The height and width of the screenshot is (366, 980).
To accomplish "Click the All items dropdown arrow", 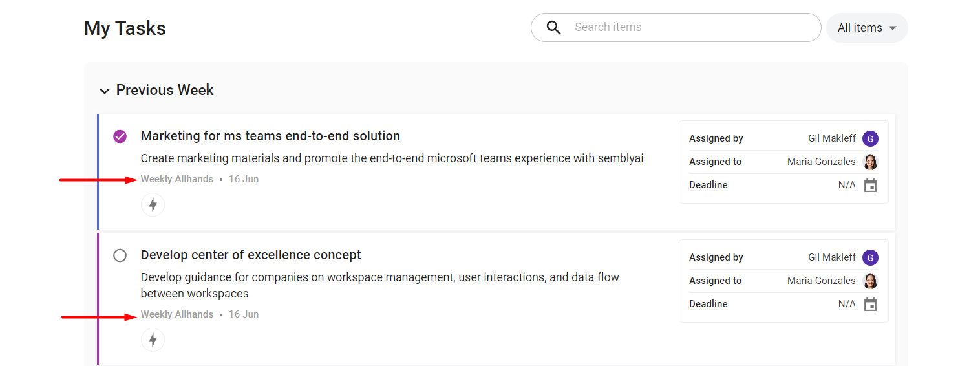I will tap(893, 28).
